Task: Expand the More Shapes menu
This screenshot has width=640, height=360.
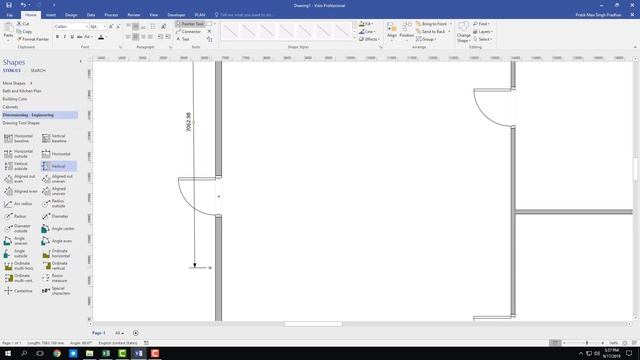Action: tap(17, 83)
